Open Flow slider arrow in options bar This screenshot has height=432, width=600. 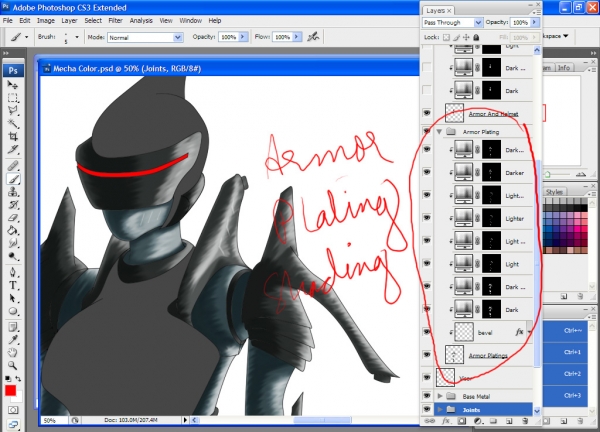point(297,37)
